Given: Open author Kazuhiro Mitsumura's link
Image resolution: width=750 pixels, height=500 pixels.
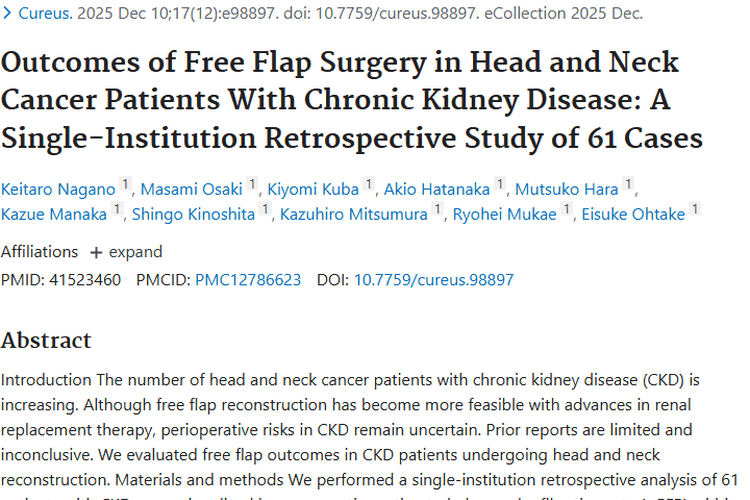Looking at the screenshot, I should (x=354, y=213).
